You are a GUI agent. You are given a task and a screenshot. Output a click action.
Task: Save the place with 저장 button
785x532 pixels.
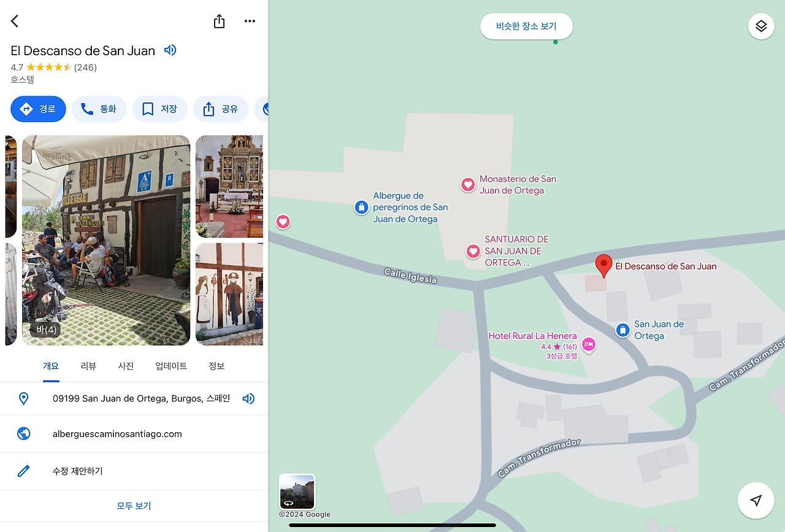(x=159, y=109)
